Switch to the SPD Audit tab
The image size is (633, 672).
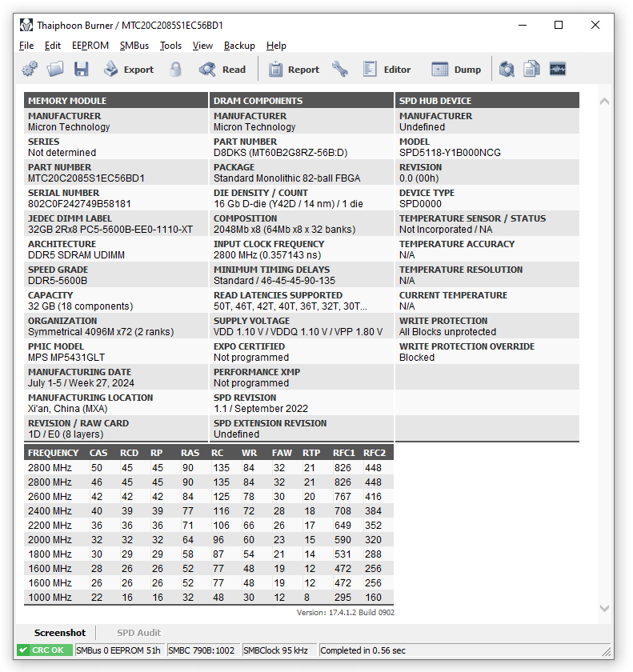pos(139,633)
